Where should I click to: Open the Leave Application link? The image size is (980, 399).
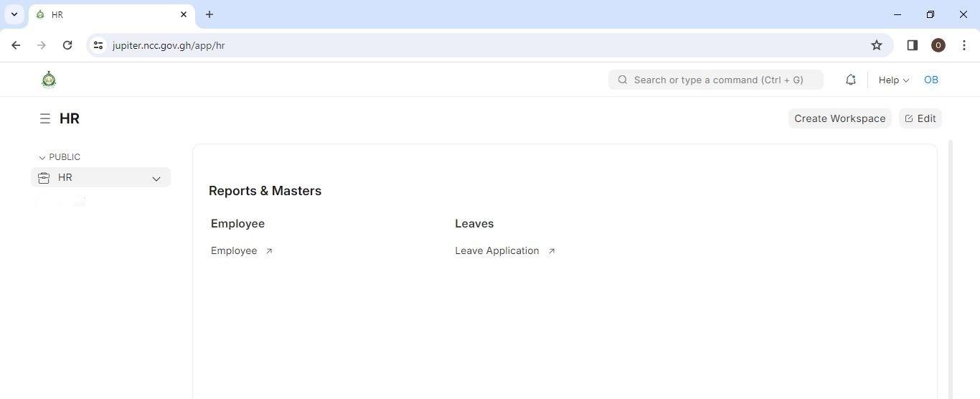click(x=496, y=250)
